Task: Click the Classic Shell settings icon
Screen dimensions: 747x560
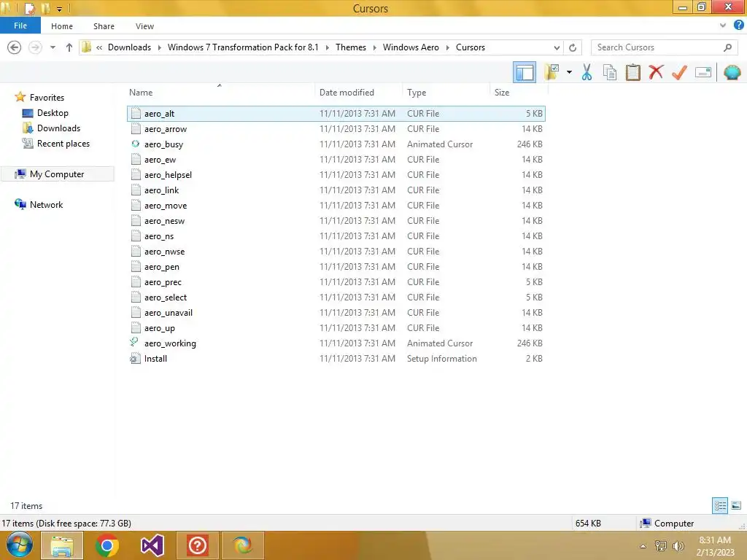Action: 732,72
